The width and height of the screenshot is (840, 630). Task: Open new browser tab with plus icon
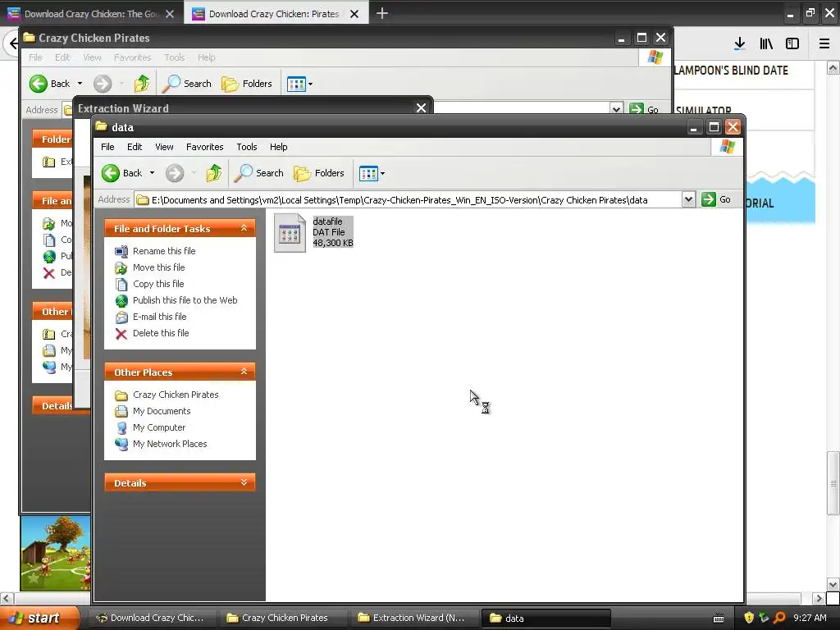[382, 13]
